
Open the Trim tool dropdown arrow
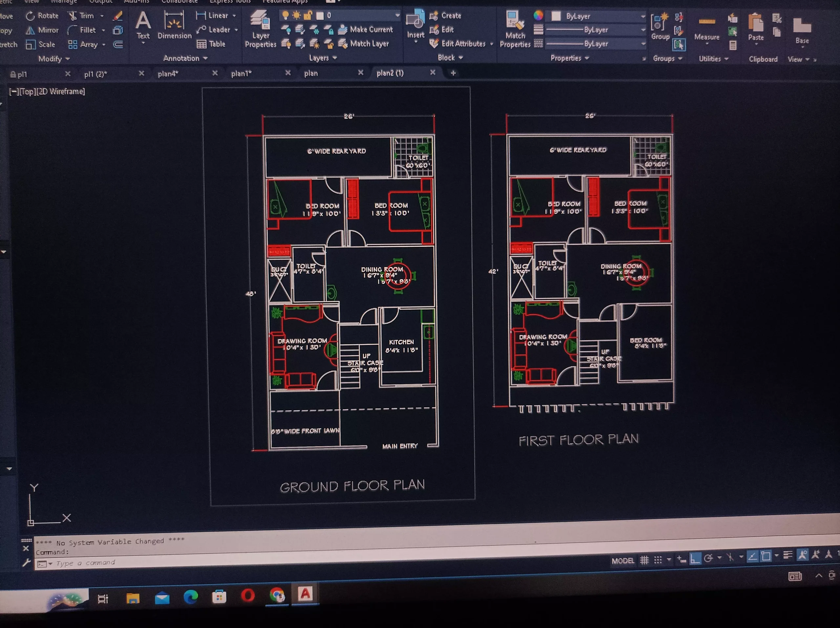[x=102, y=16]
